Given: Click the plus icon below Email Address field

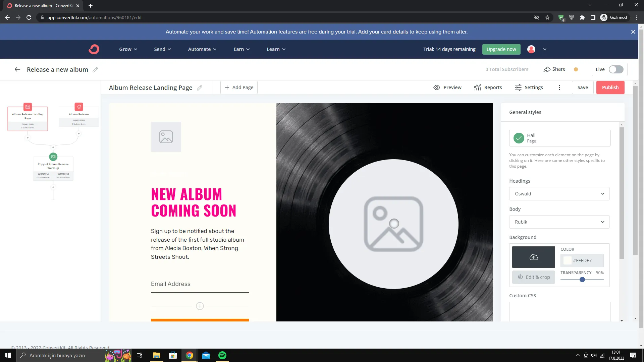Looking at the screenshot, I should point(200,306).
